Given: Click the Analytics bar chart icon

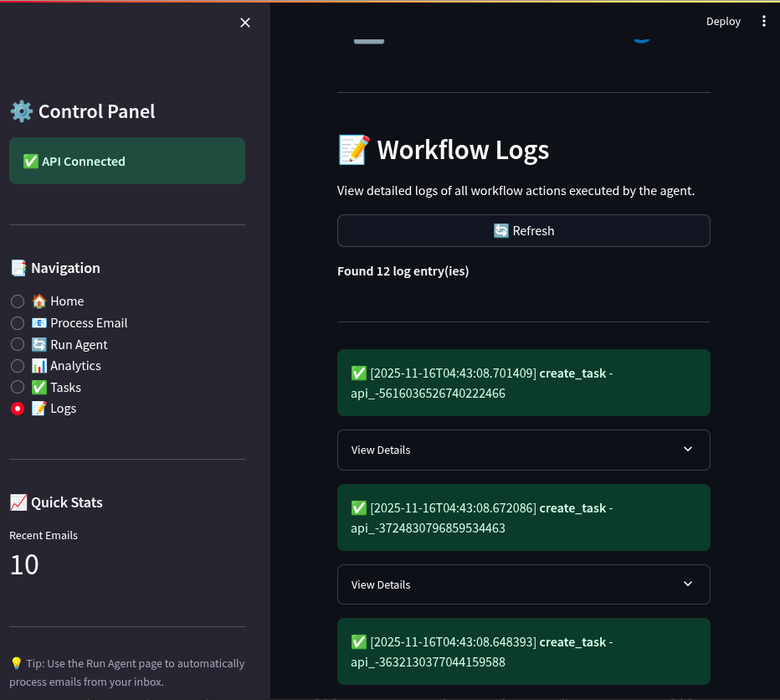Looking at the screenshot, I should coord(38,365).
